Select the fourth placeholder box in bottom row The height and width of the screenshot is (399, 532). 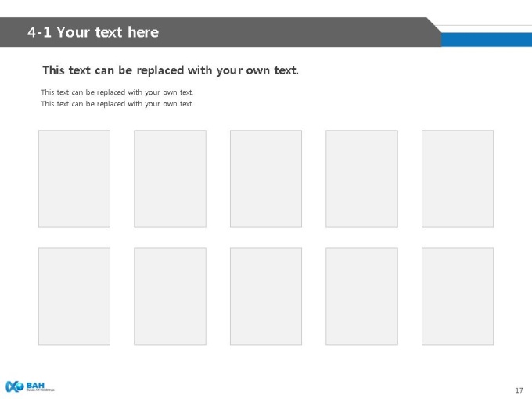tap(361, 297)
